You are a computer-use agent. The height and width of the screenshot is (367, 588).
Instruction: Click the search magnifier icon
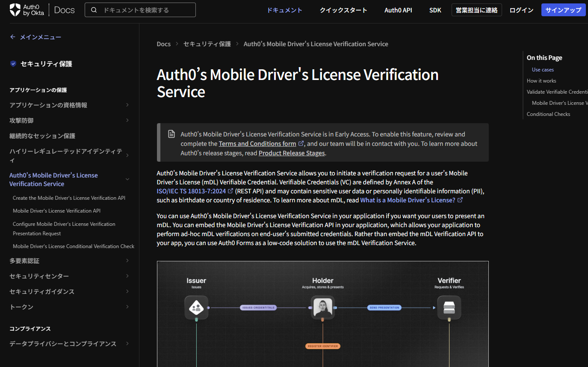pyautogui.click(x=94, y=9)
